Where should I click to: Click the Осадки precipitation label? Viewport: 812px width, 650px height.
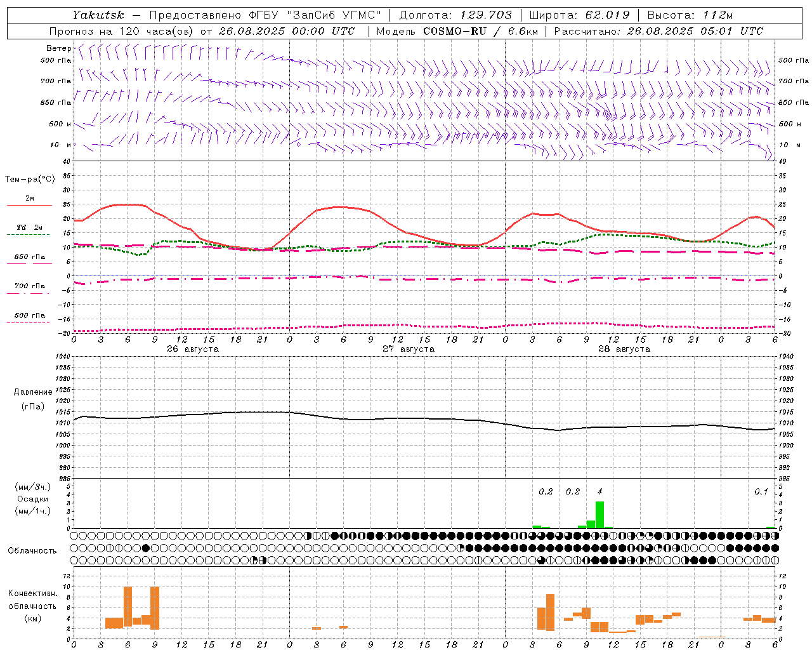(32, 499)
